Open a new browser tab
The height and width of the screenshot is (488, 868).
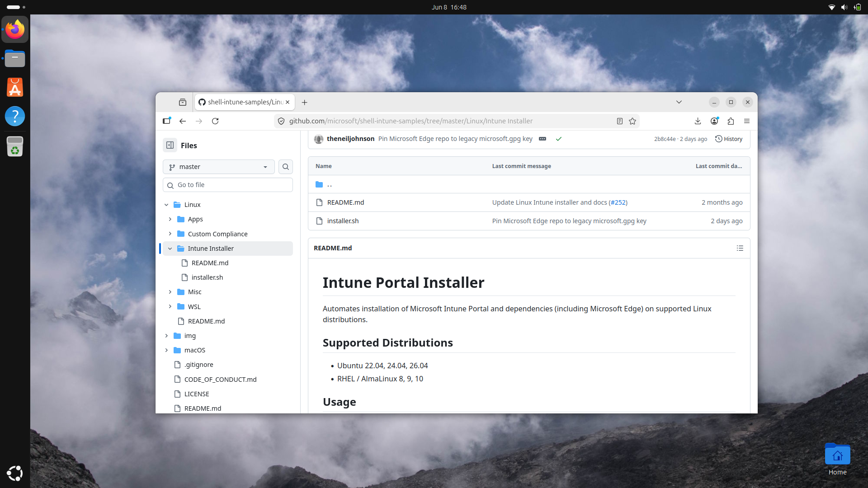point(305,103)
